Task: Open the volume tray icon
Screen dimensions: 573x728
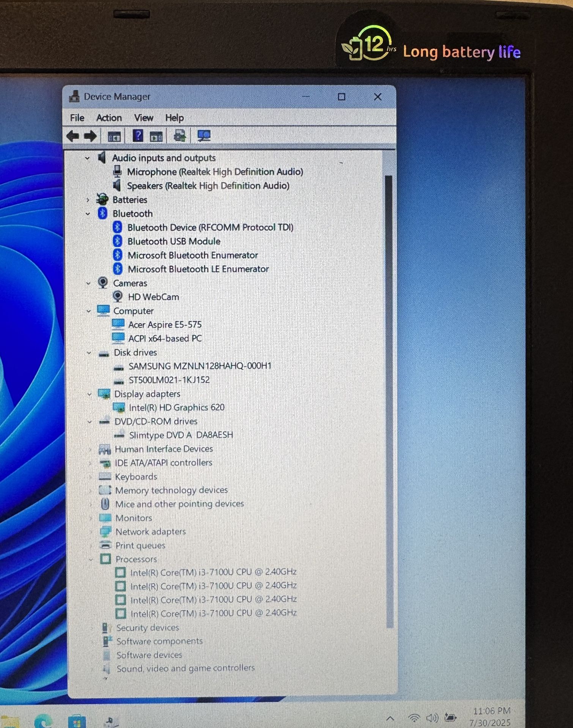Action: pos(432,718)
